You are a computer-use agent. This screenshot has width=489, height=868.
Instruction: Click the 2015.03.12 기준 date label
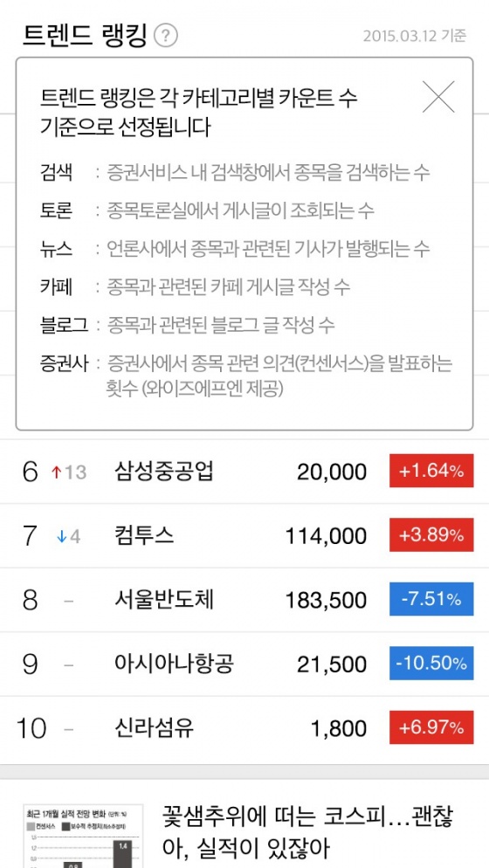point(415,37)
